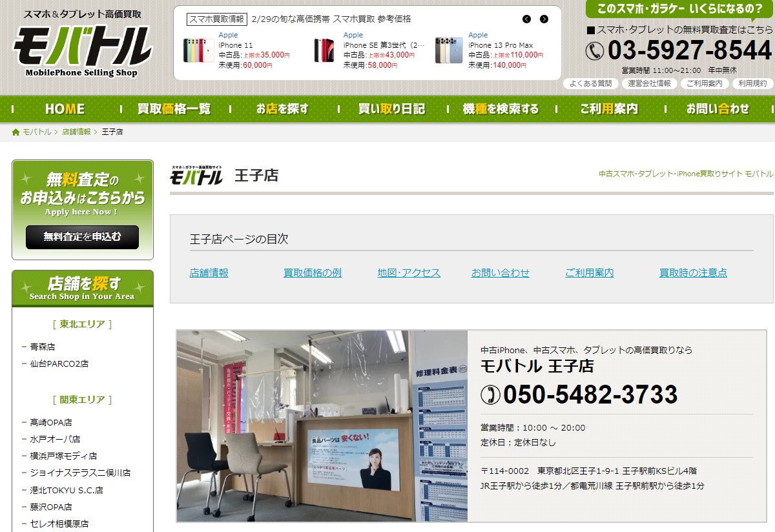The image size is (775, 532).
Task: Open 高崎OPA店 store page
Action: click(x=51, y=422)
